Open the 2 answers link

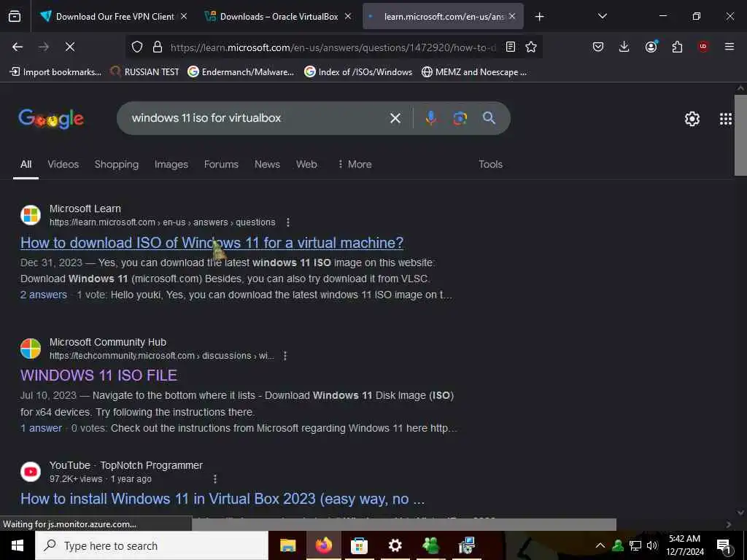coord(43,295)
